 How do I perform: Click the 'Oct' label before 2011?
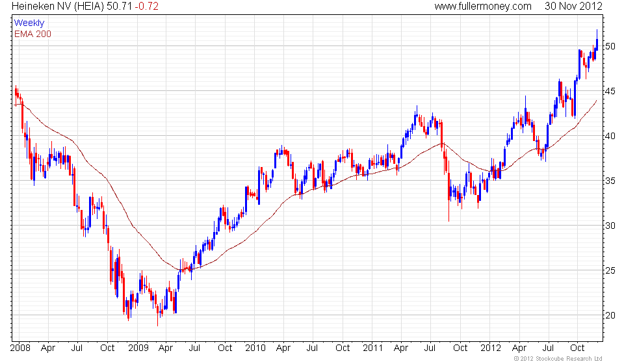click(x=343, y=348)
